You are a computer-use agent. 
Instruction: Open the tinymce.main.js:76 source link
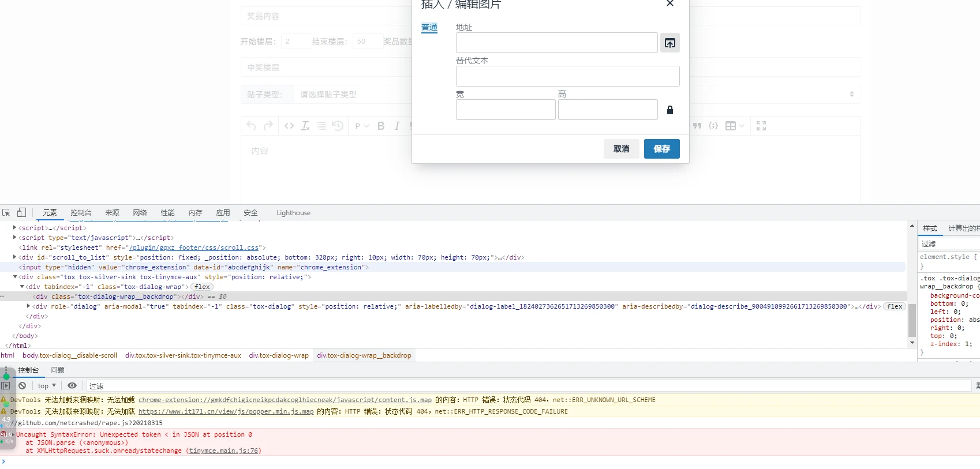[225, 451]
